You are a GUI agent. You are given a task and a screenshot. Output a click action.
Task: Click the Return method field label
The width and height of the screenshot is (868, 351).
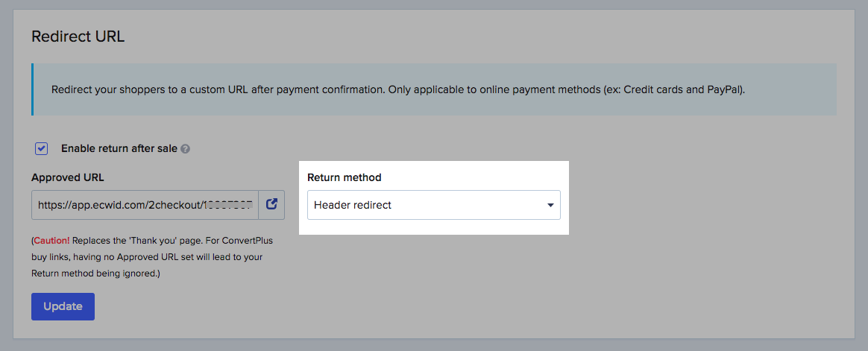[x=344, y=177]
